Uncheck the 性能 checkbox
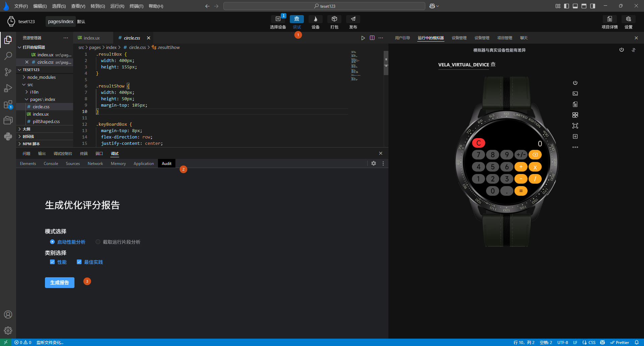 pyautogui.click(x=52, y=262)
